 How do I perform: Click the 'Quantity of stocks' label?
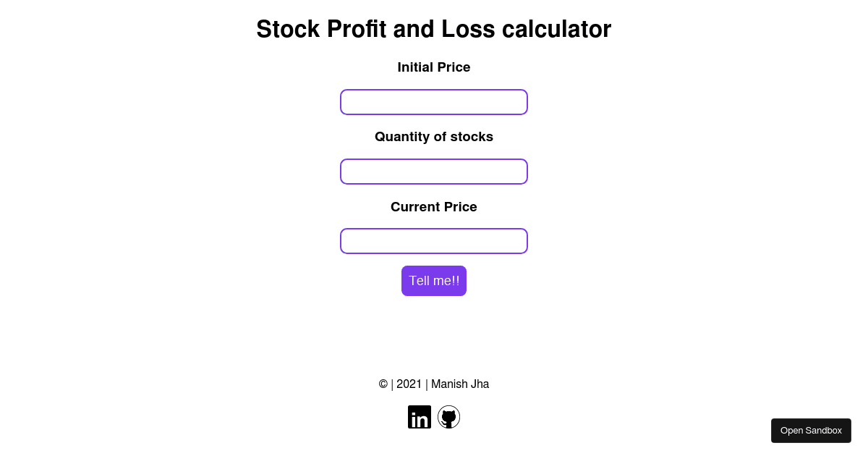pos(434,137)
